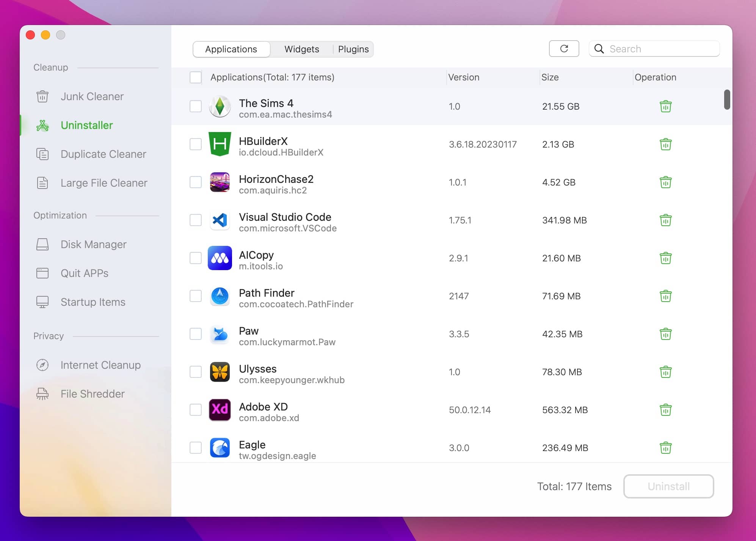Click the HBuilderX app icon
Viewport: 756px width, 541px height.
pyautogui.click(x=220, y=144)
